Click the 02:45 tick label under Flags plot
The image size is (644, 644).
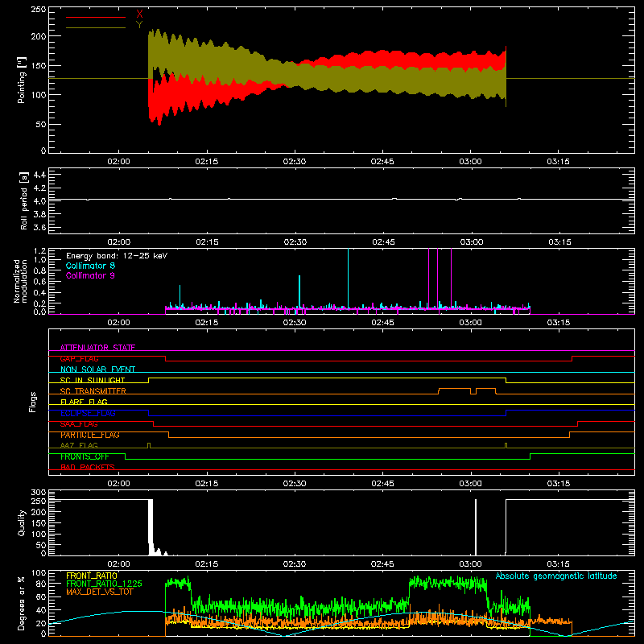tap(382, 484)
